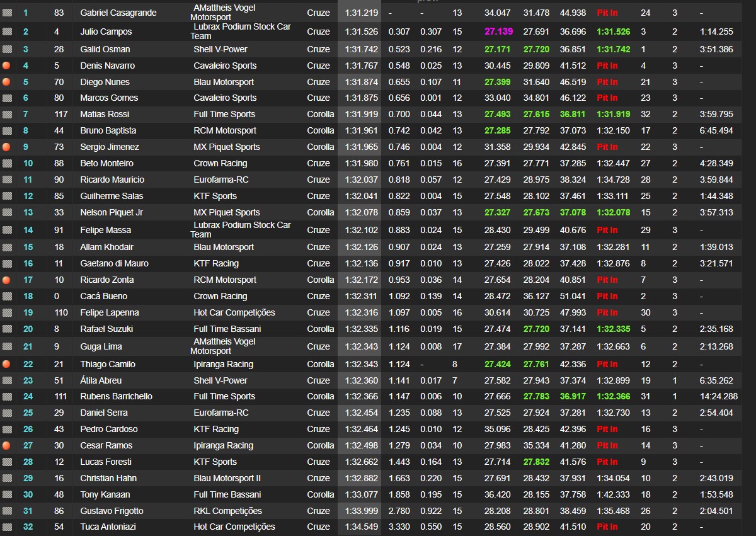Click Pit In status for Diego Nunes
Screen dimensions: 756x536
pyautogui.click(x=607, y=82)
